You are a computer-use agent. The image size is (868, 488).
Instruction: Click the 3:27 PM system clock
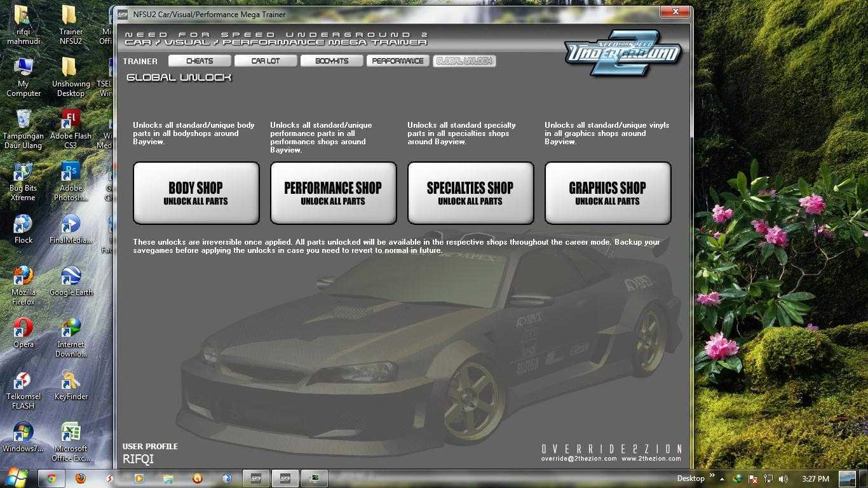(x=815, y=479)
